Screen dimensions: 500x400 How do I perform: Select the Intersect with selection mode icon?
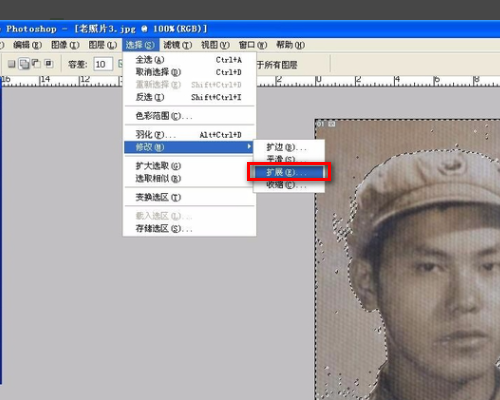pos(49,64)
